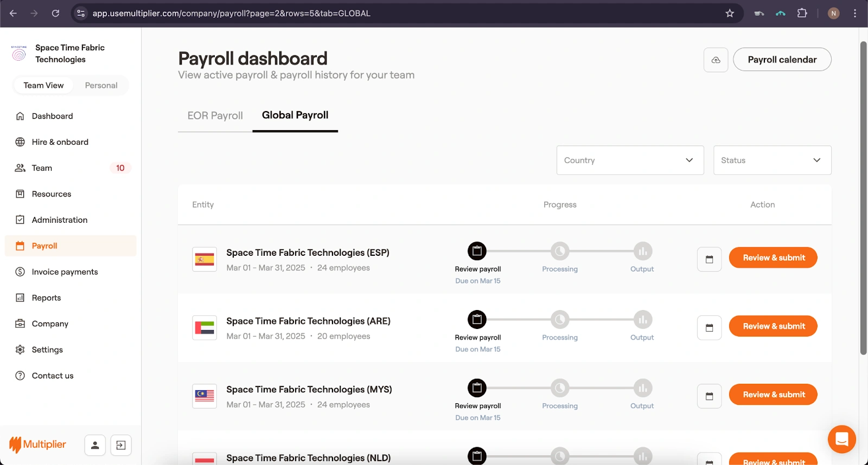Click the Reports chart icon
The height and width of the screenshot is (465, 868).
coord(20,298)
